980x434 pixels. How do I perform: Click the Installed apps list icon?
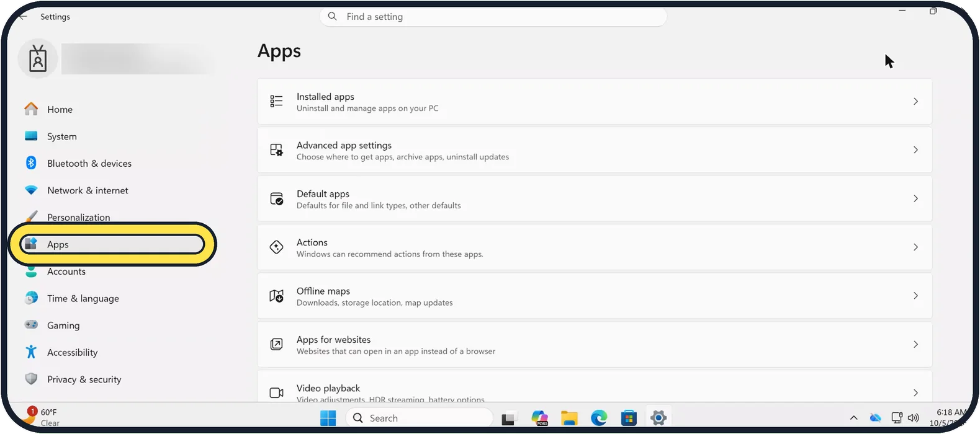pyautogui.click(x=276, y=101)
